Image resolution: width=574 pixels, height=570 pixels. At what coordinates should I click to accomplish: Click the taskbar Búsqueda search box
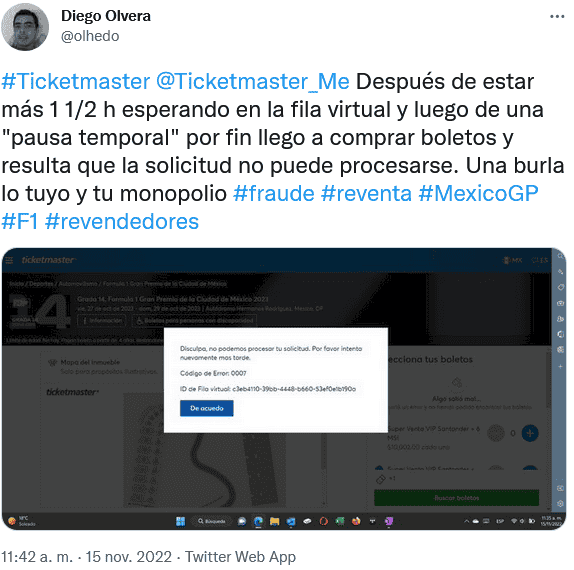[212, 521]
